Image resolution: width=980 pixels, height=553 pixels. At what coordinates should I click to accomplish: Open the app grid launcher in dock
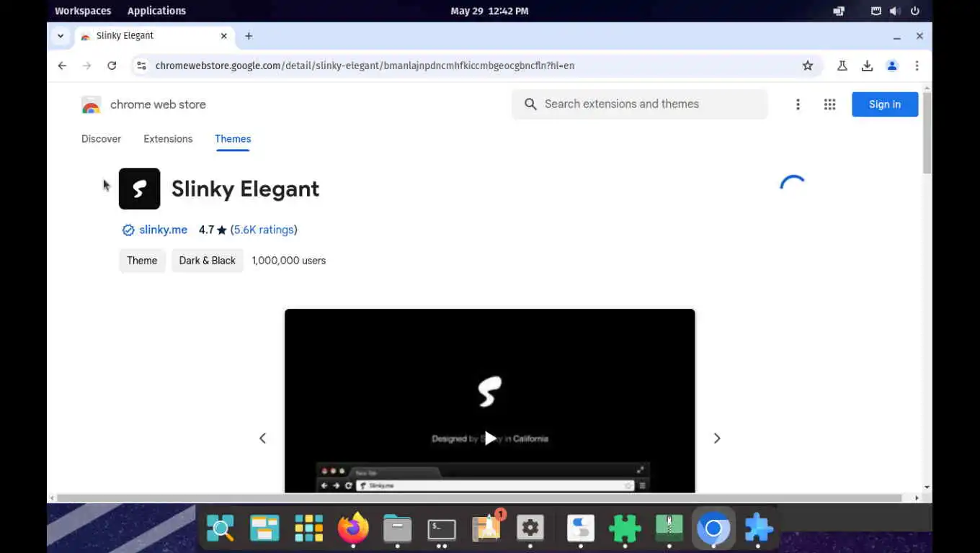pyautogui.click(x=308, y=529)
